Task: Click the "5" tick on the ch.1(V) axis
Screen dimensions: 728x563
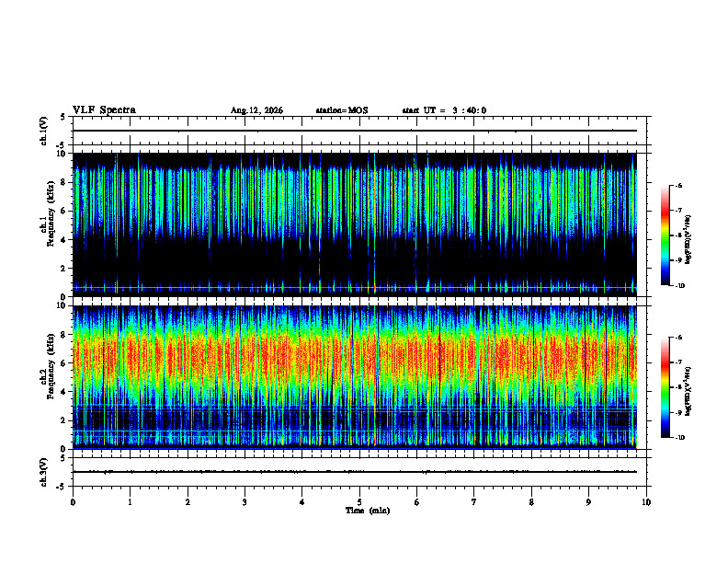Action: [x=63, y=117]
